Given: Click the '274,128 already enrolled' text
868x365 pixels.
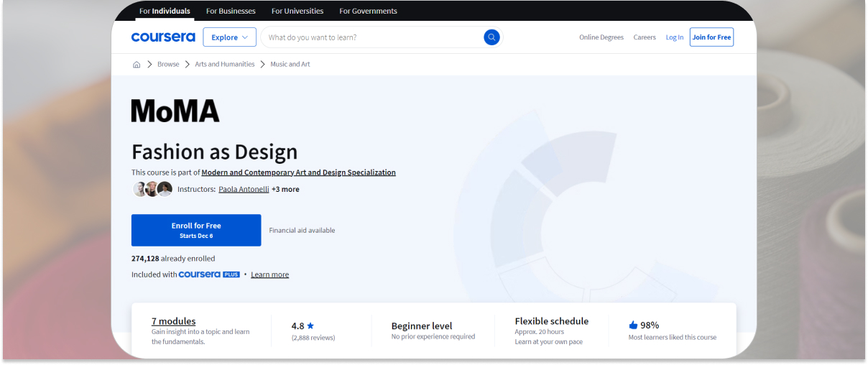Looking at the screenshot, I should click(173, 259).
